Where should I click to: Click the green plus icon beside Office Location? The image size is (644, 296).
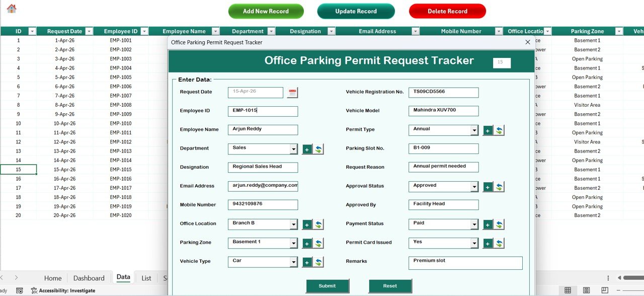click(307, 224)
